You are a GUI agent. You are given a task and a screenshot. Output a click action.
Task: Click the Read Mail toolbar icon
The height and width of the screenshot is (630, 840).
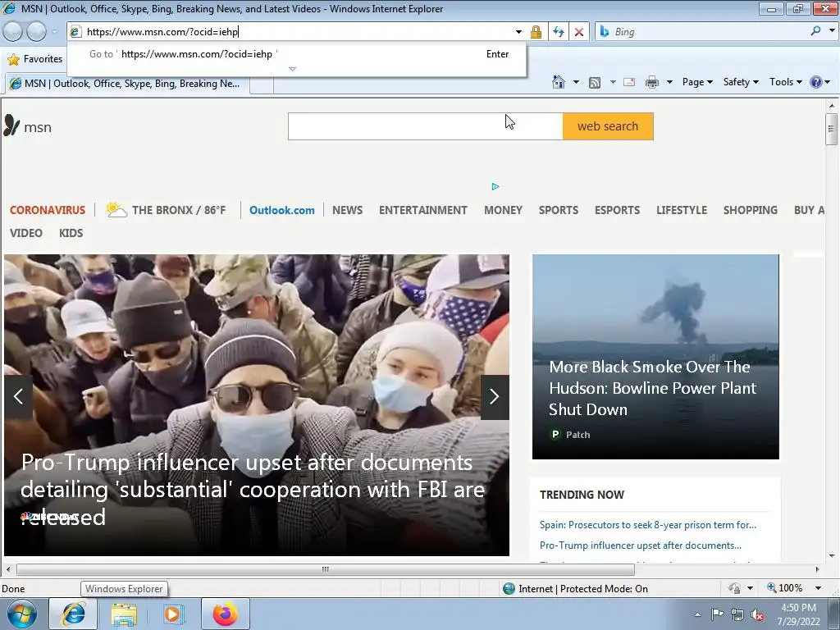pyautogui.click(x=629, y=82)
